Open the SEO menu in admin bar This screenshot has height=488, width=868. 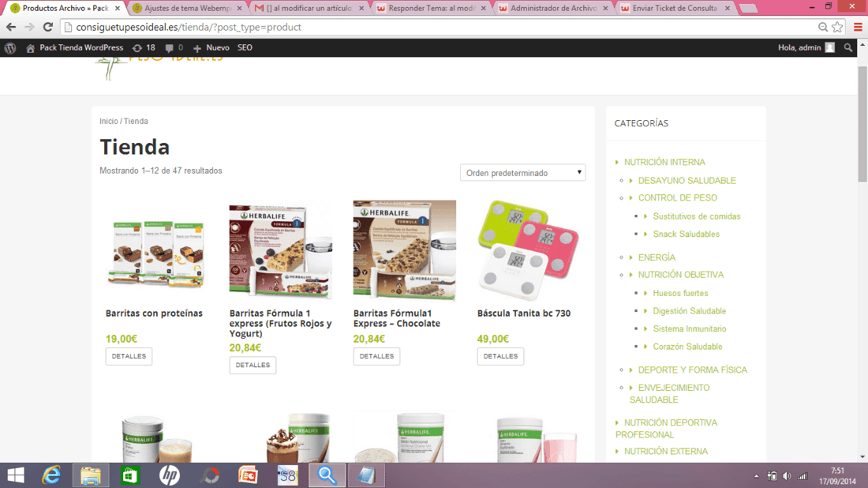click(245, 47)
